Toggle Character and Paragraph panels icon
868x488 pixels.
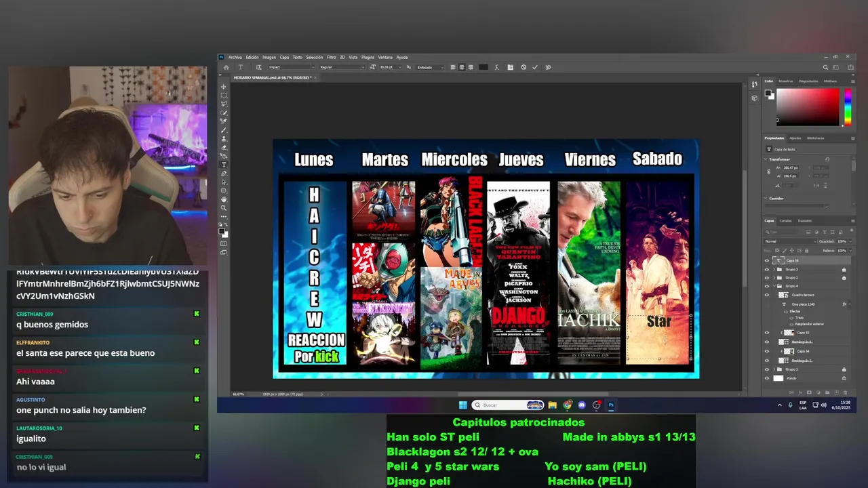pos(510,67)
